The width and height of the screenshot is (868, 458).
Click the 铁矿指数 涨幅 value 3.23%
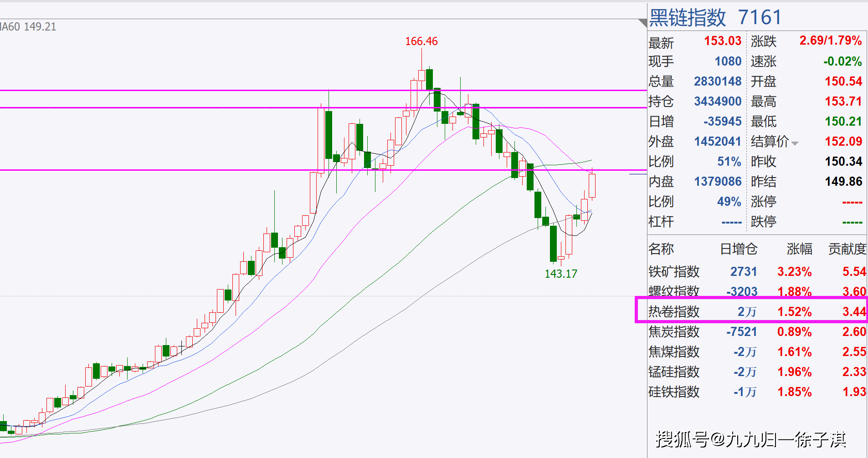tap(795, 272)
